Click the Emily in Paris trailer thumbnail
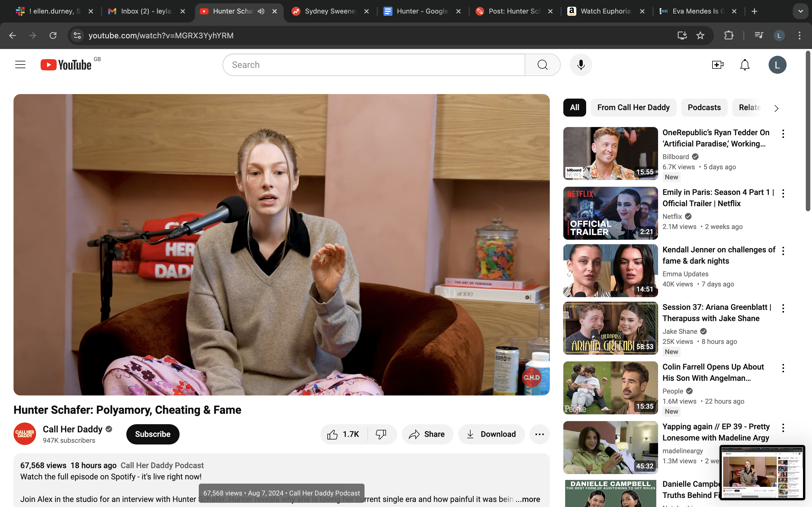 coord(610,213)
